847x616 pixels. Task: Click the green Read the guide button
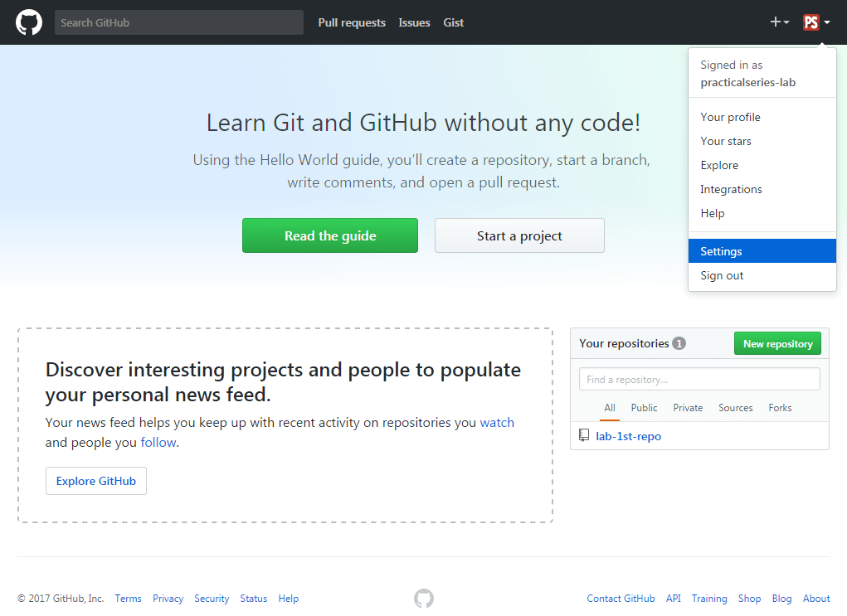(330, 235)
